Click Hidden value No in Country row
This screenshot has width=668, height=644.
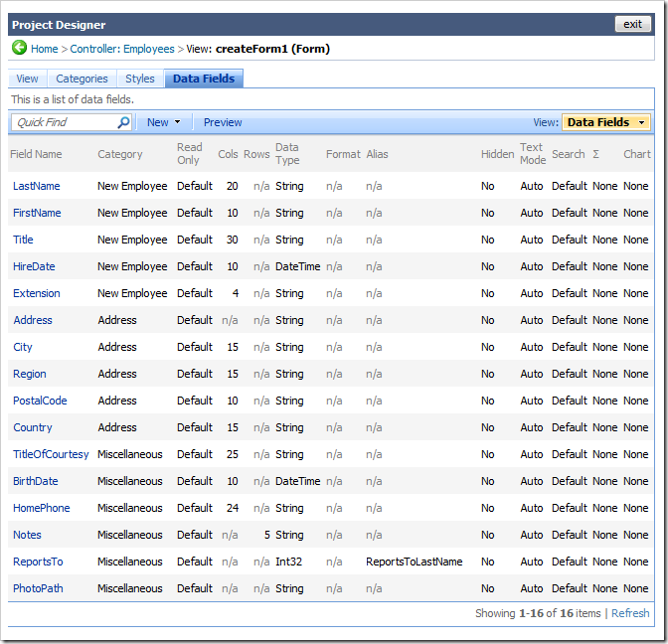click(488, 427)
